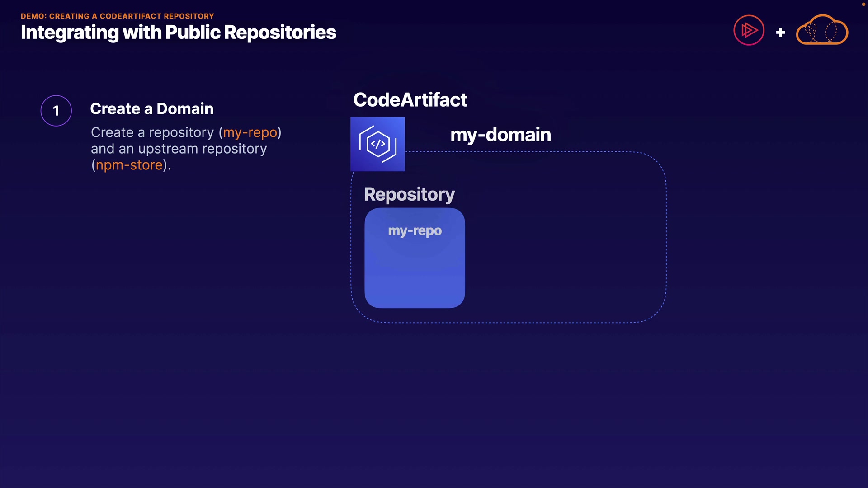868x488 pixels.
Task: Click the orange my-repo text in description
Action: [x=250, y=132]
